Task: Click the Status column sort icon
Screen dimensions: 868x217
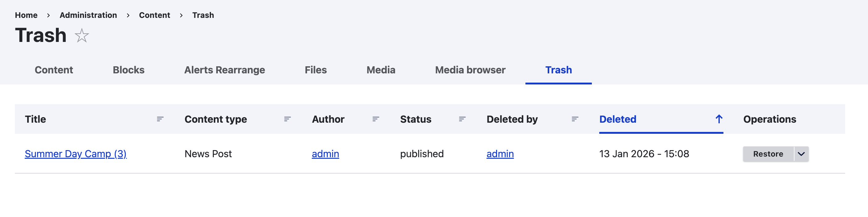Action: (462, 119)
